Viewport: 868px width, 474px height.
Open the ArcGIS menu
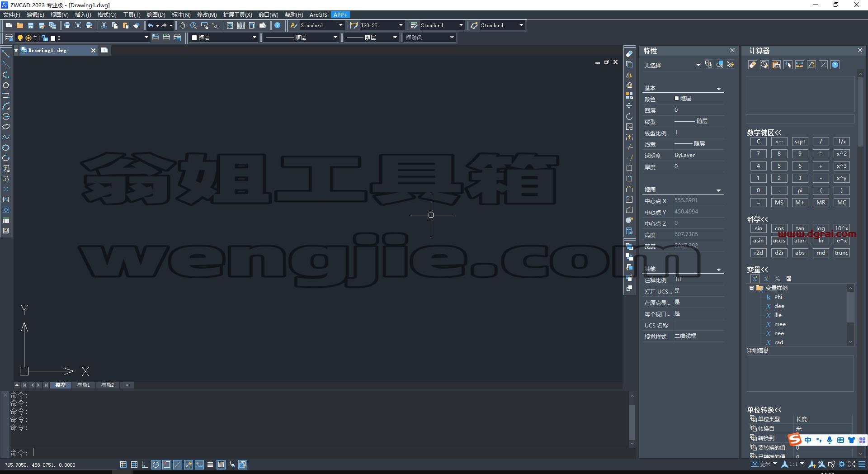pos(318,15)
